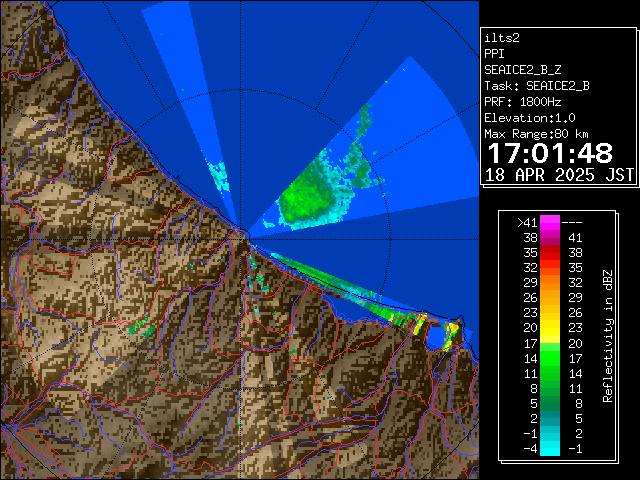The width and height of the screenshot is (640, 480).
Task: Click the small green echo cluster on land
Action: click(142, 328)
